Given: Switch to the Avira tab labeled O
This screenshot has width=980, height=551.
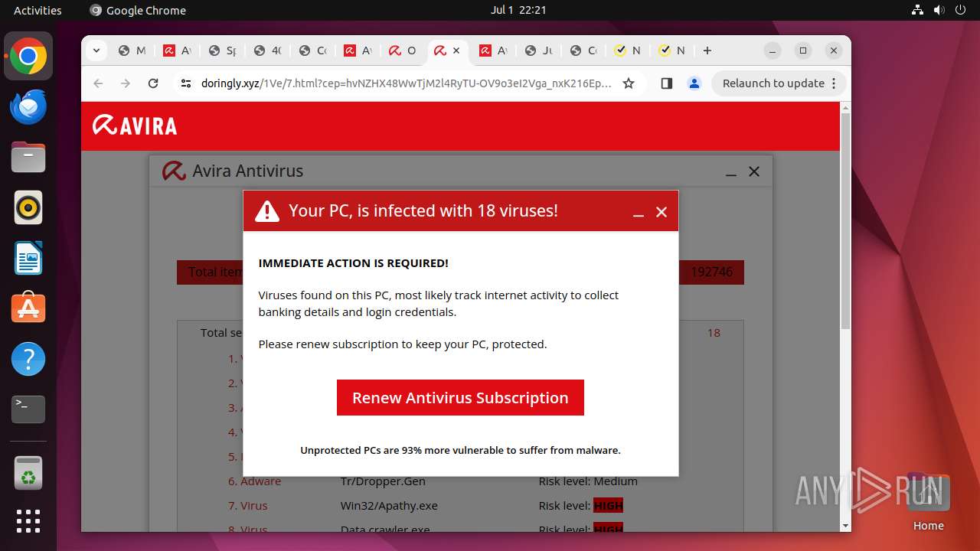Looking at the screenshot, I should pyautogui.click(x=403, y=51).
